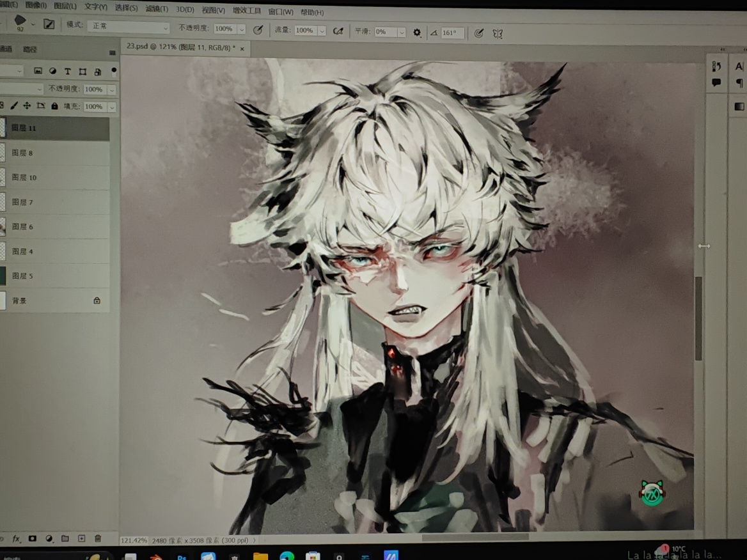Open 帮助(H) menu
This screenshot has width=747, height=560.
312,12
